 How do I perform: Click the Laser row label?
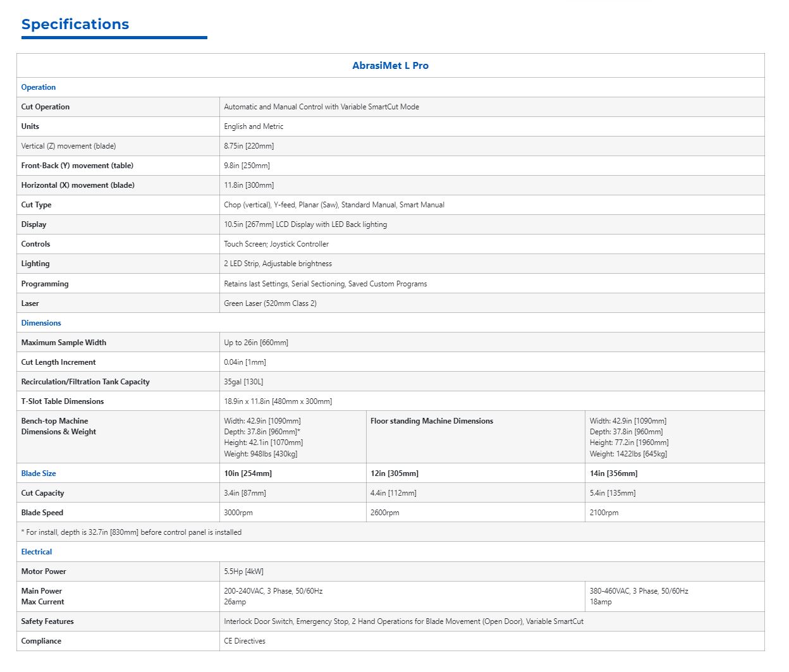pyautogui.click(x=30, y=303)
